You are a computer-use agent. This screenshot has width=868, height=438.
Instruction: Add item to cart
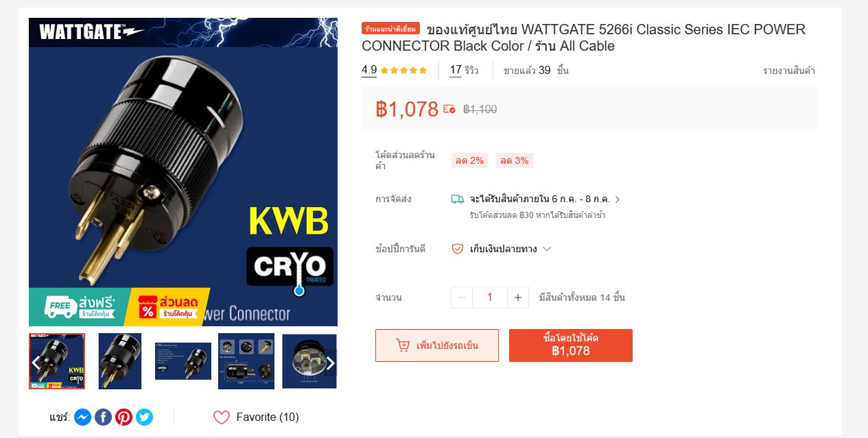pyautogui.click(x=437, y=345)
